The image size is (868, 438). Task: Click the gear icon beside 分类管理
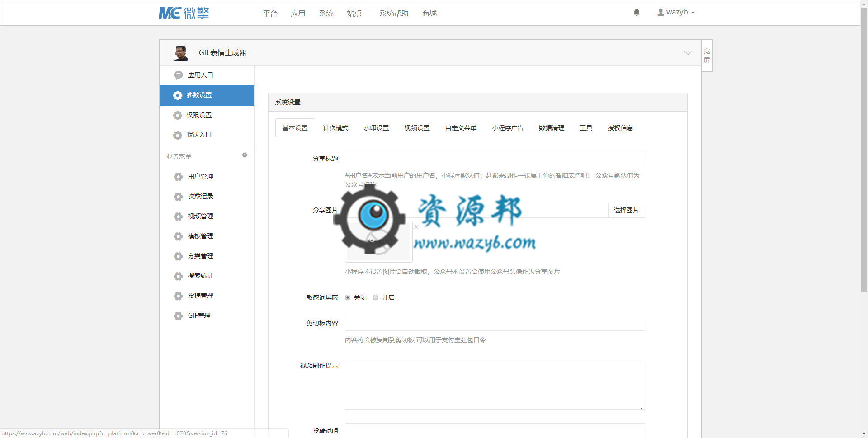click(x=178, y=256)
